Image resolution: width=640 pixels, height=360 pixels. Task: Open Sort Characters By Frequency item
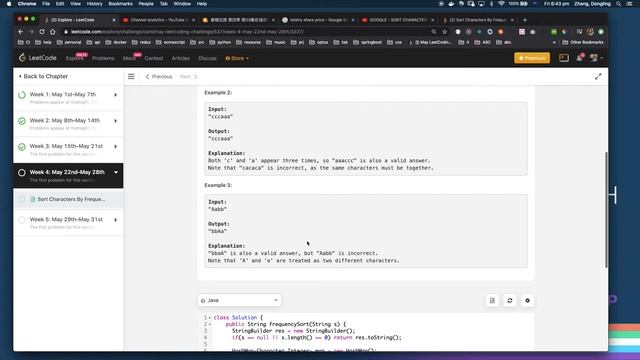tap(69, 199)
